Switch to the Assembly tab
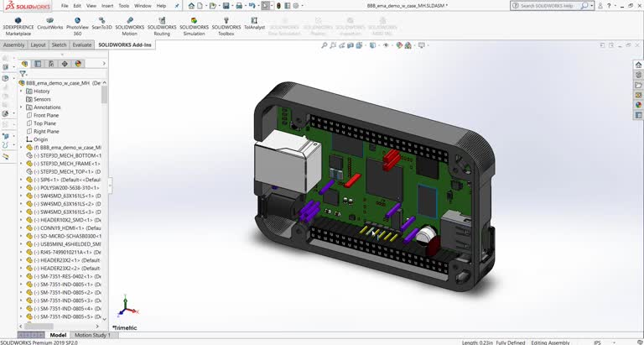This screenshot has width=644, height=345. 14,44
